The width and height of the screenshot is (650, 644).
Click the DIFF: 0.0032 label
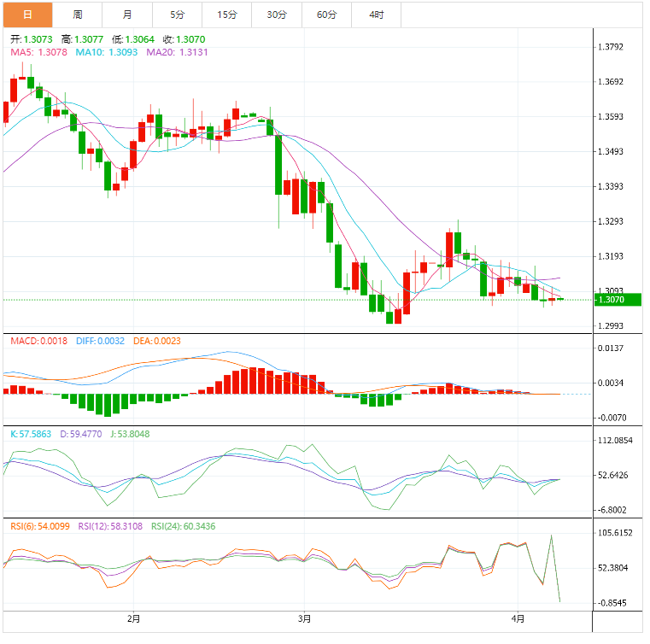pyautogui.click(x=100, y=341)
